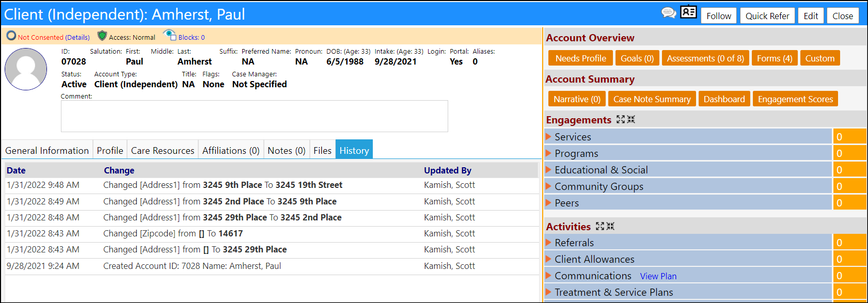Click the green Access shield icon
This screenshot has width=868, height=303.
pyautogui.click(x=102, y=36)
